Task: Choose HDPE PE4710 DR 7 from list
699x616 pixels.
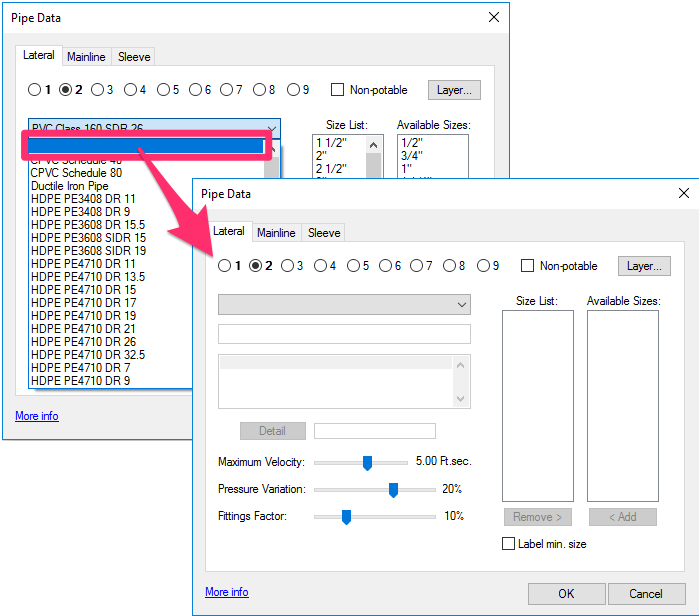Action: (81, 367)
